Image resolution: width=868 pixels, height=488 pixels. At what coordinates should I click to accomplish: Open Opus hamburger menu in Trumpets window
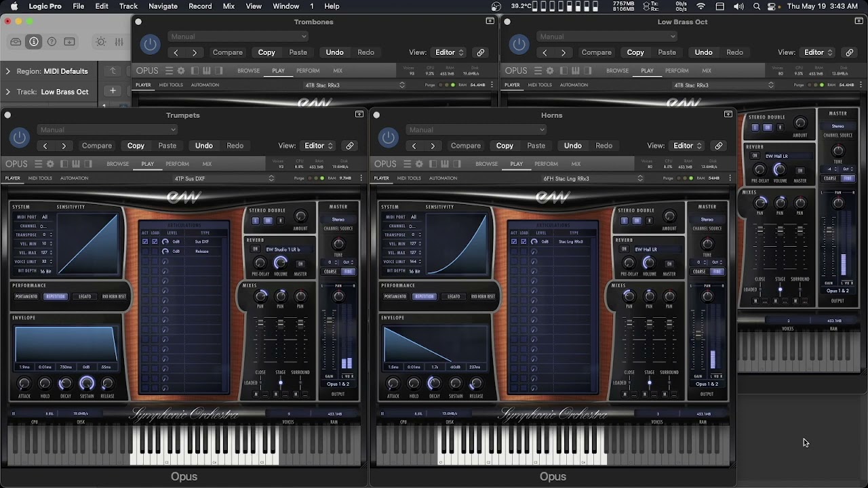coord(39,164)
